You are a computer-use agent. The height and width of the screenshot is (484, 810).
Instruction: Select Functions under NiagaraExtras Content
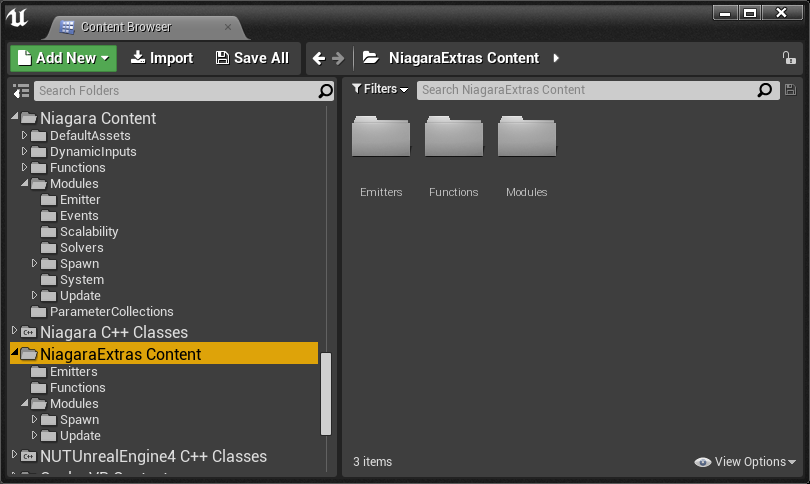coord(77,387)
